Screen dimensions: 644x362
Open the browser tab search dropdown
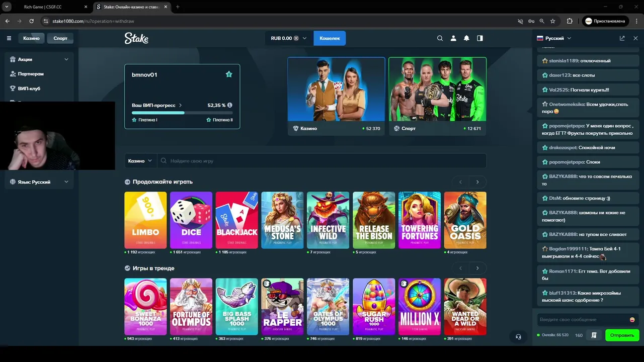tap(7, 7)
